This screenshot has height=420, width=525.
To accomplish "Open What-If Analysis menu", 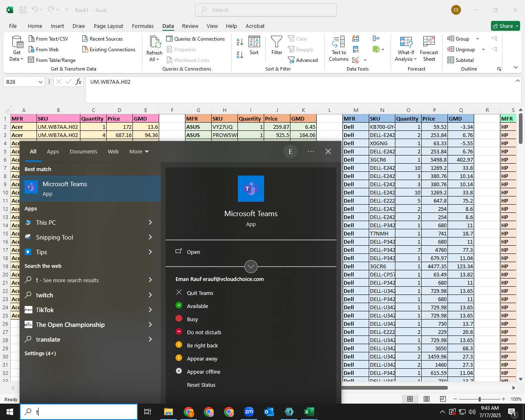I will (406, 49).
